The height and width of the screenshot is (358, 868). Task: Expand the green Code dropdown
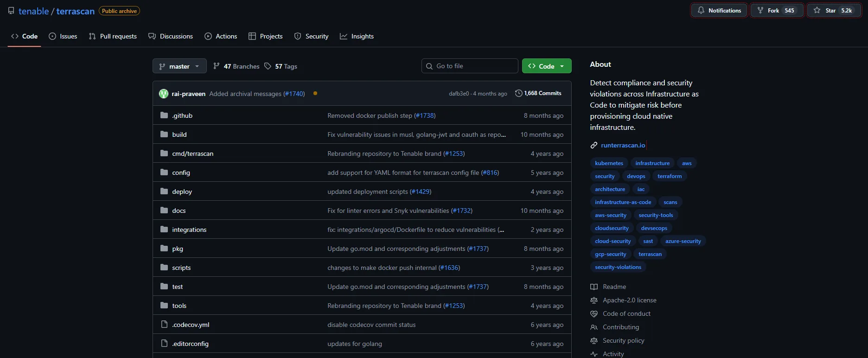pos(546,66)
